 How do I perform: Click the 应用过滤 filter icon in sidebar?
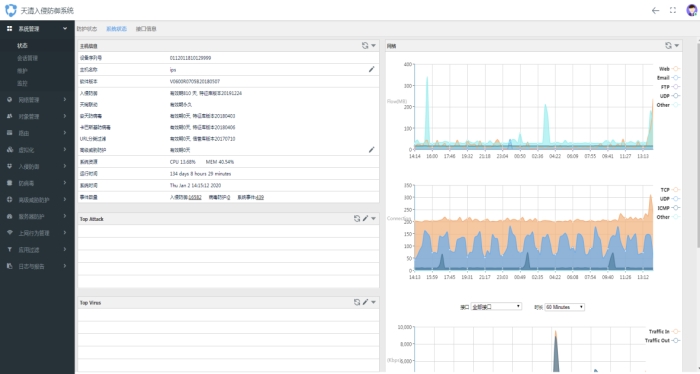coord(9,249)
